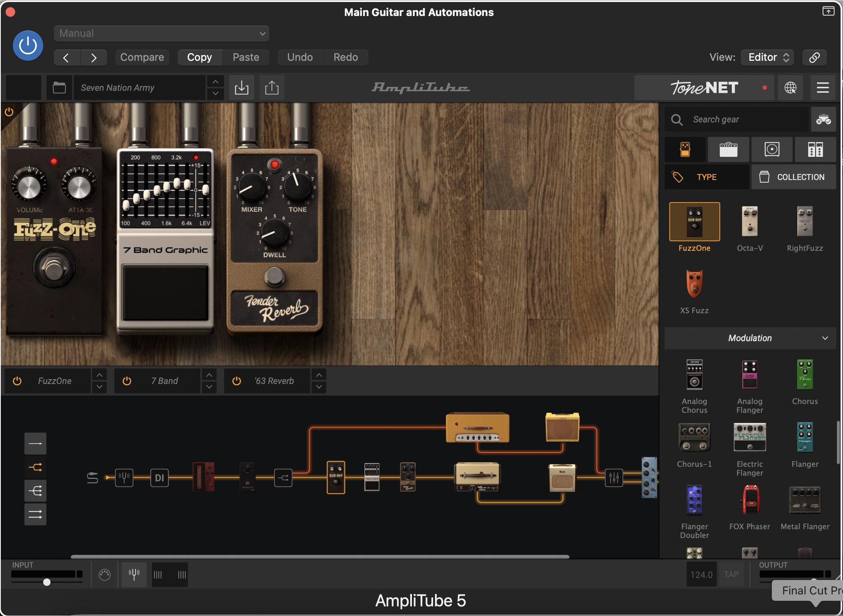Select the single serial signal chain layout
This screenshot has width=843, height=616.
(x=35, y=444)
